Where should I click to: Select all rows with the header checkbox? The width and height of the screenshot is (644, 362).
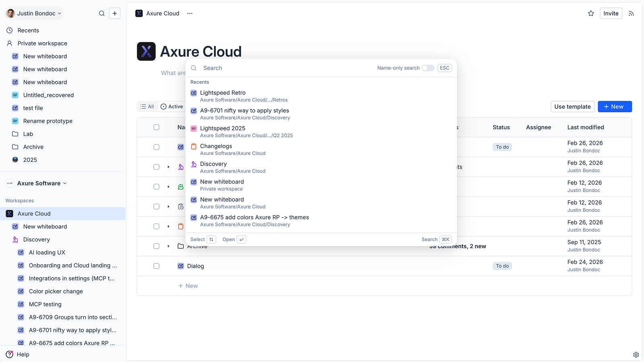coord(156,127)
